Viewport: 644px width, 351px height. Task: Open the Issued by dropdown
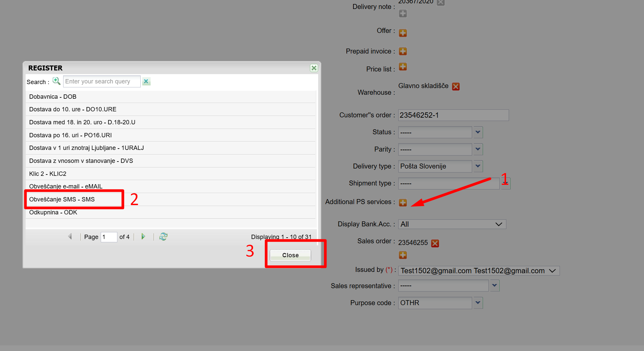479,271
